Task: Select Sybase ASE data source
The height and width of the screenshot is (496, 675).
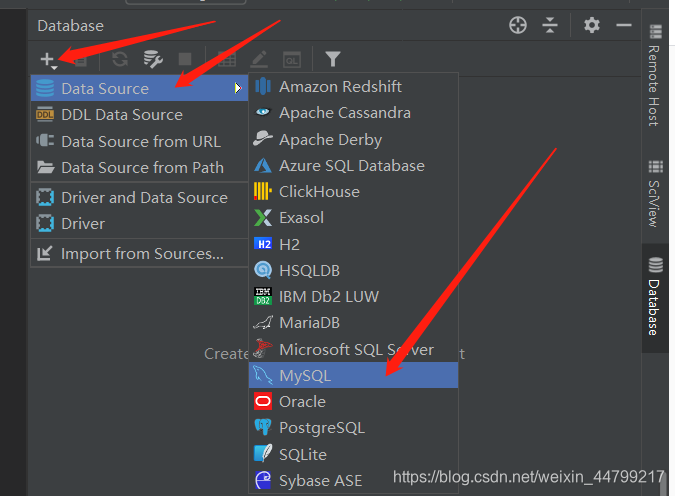Action: 353,480
